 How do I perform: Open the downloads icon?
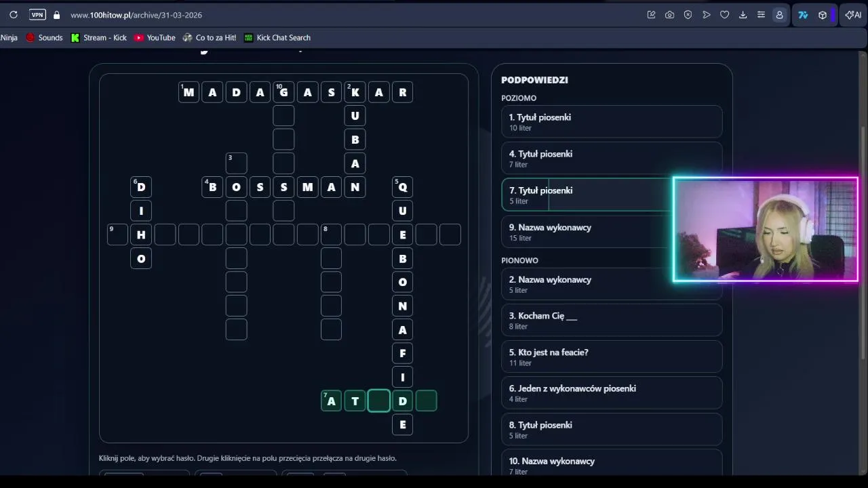(x=743, y=15)
